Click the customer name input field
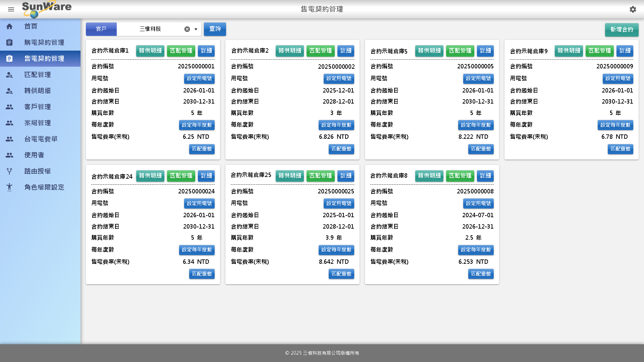This screenshot has width=644, height=362. click(150, 29)
